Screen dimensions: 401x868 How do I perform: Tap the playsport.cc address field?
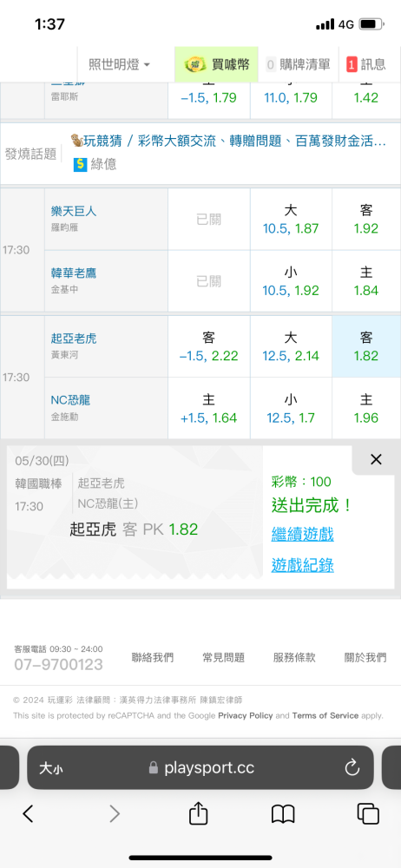click(x=200, y=767)
